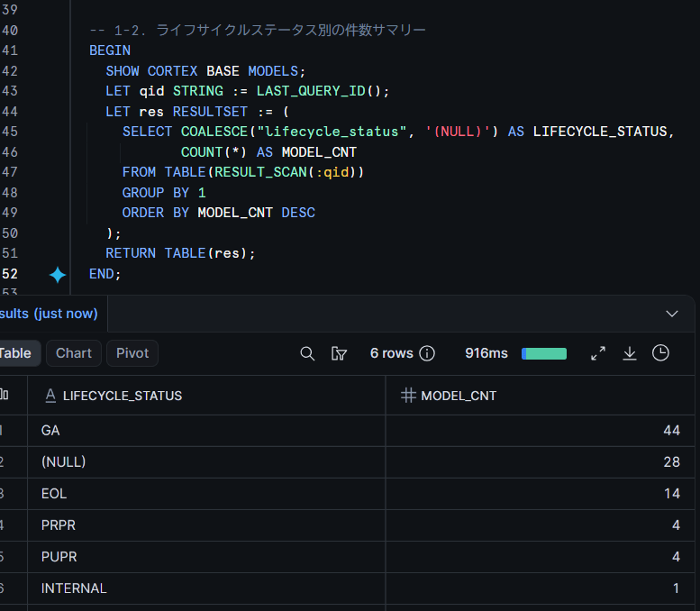700x611 pixels.
Task: Click the RETURN TABLE(res) statement
Action: [180, 254]
